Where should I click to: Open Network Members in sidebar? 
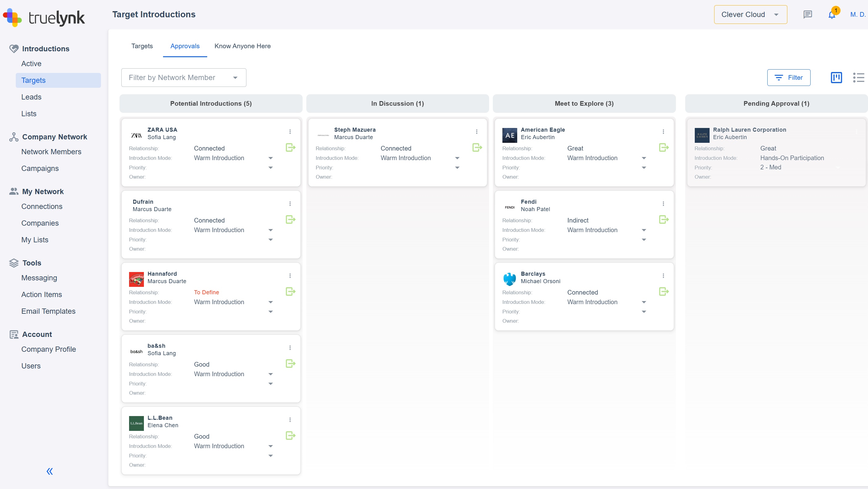(51, 152)
